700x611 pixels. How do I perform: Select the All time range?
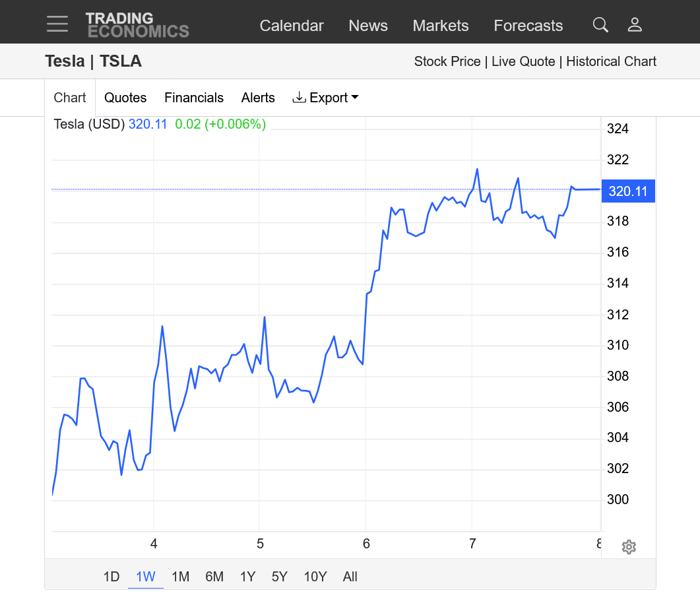[x=350, y=577]
